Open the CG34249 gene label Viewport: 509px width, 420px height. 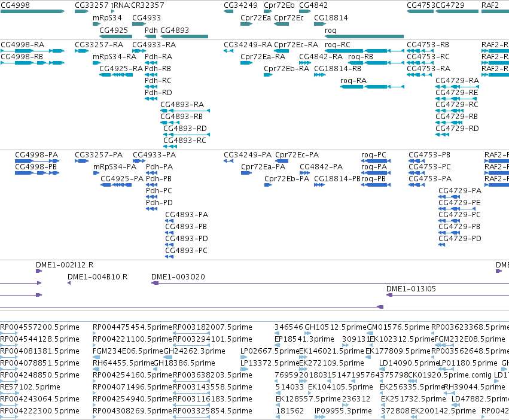(x=240, y=5)
